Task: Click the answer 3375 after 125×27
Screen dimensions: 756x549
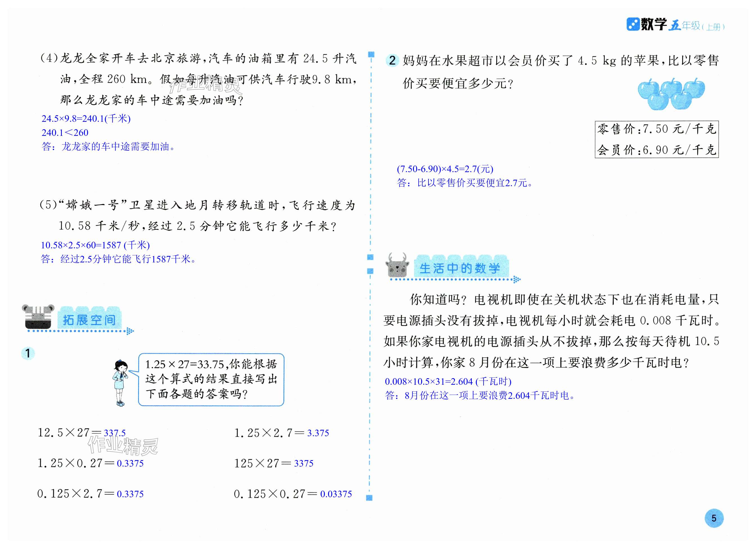Action: tap(303, 463)
